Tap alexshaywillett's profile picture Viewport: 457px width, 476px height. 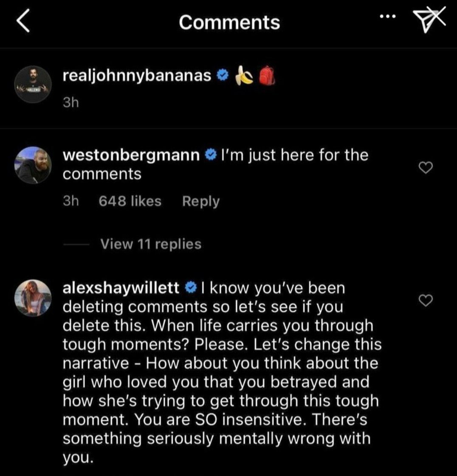tap(33, 298)
